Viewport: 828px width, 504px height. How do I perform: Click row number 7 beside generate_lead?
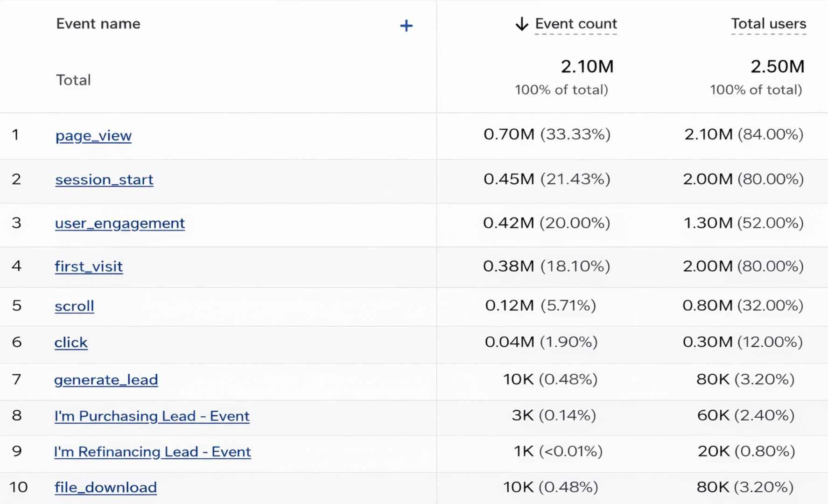click(17, 380)
